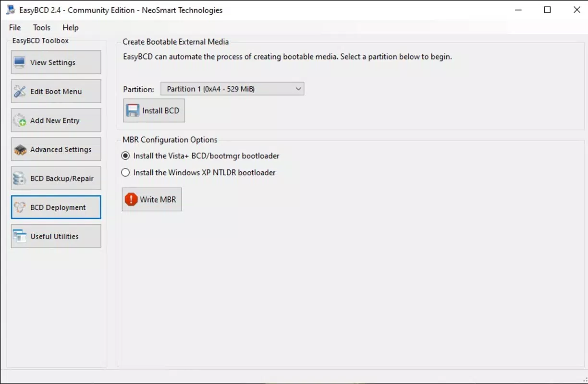Click the Advanced Settings button label
The height and width of the screenshot is (384, 588).
pyautogui.click(x=61, y=149)
